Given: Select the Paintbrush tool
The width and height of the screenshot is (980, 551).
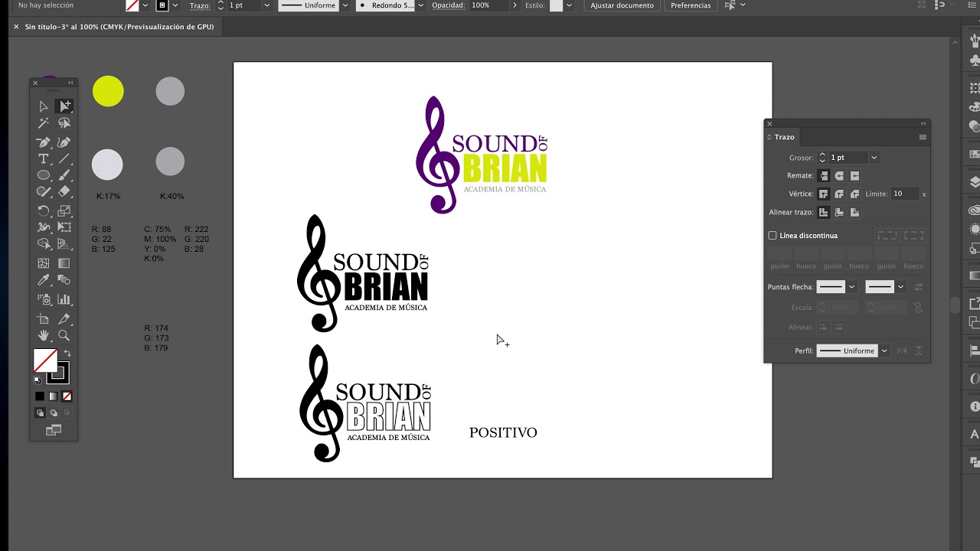Looking at the screenshot, I should 64,176.
